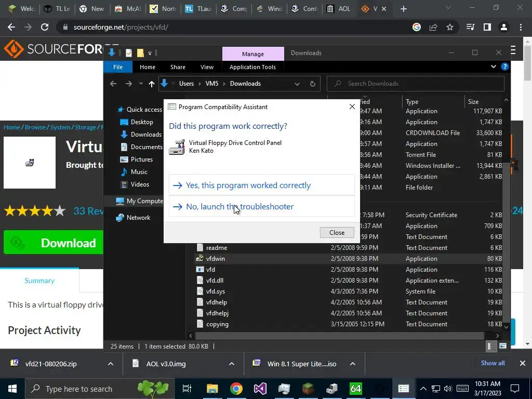Choose No, launch the troubleshooter

point(262,206)
